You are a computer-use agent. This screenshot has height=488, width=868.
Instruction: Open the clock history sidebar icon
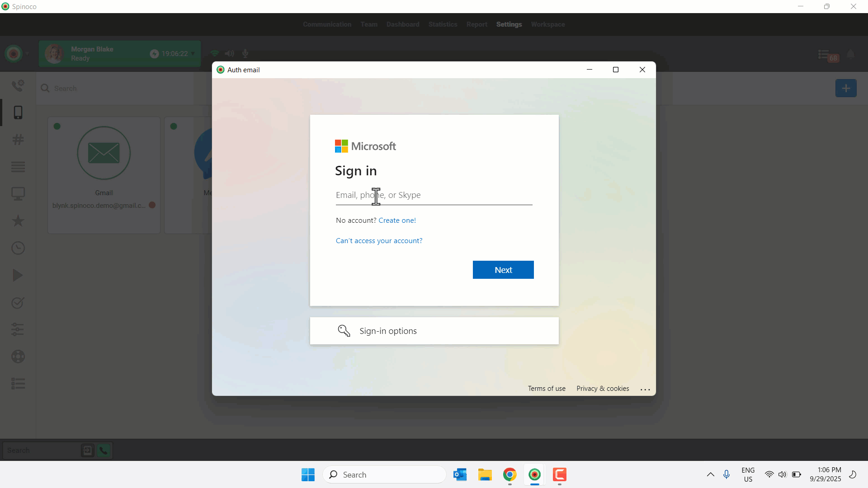pos(18,248)
